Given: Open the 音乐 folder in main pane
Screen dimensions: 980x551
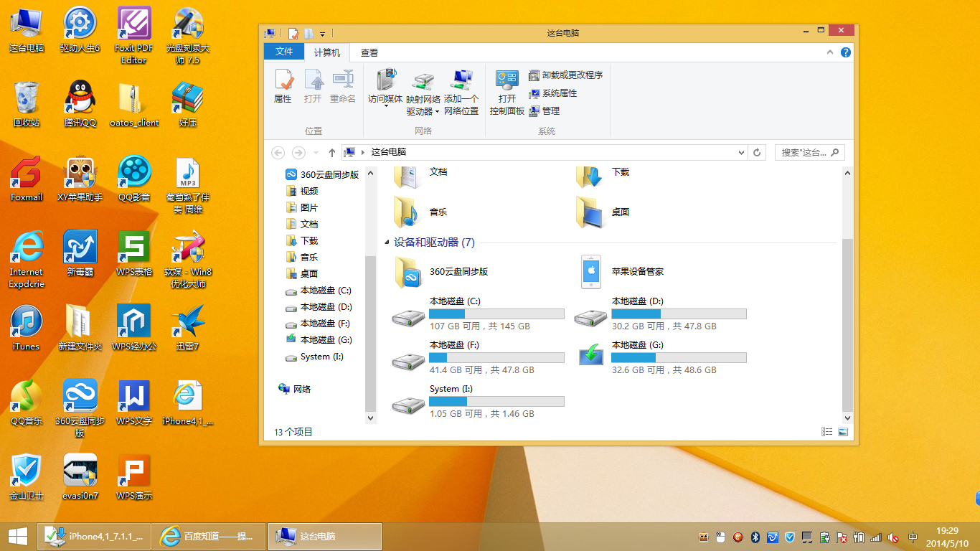Looking at the screenshot, I should click(421, 212).
